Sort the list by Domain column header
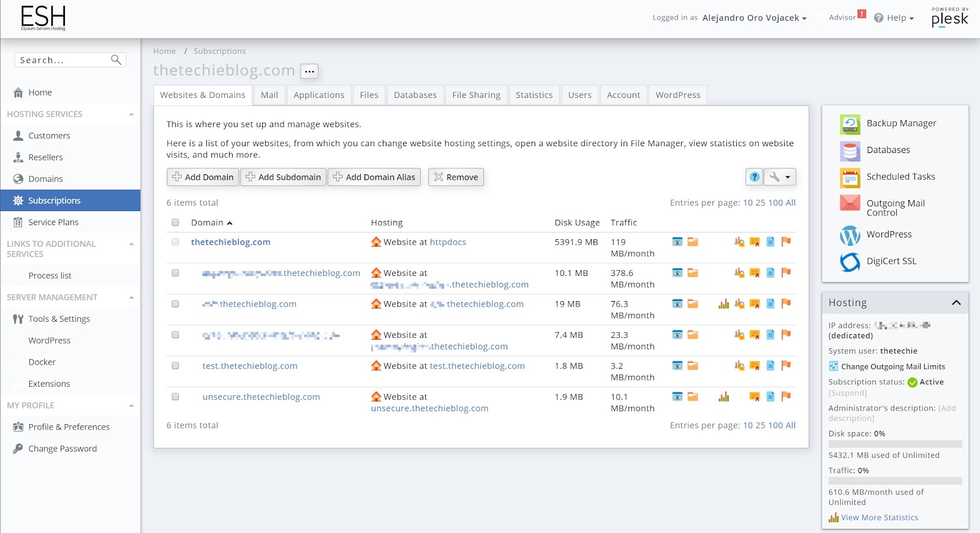Image resolution: width=980 pixels, height=533 pixels. click(211, 223)
